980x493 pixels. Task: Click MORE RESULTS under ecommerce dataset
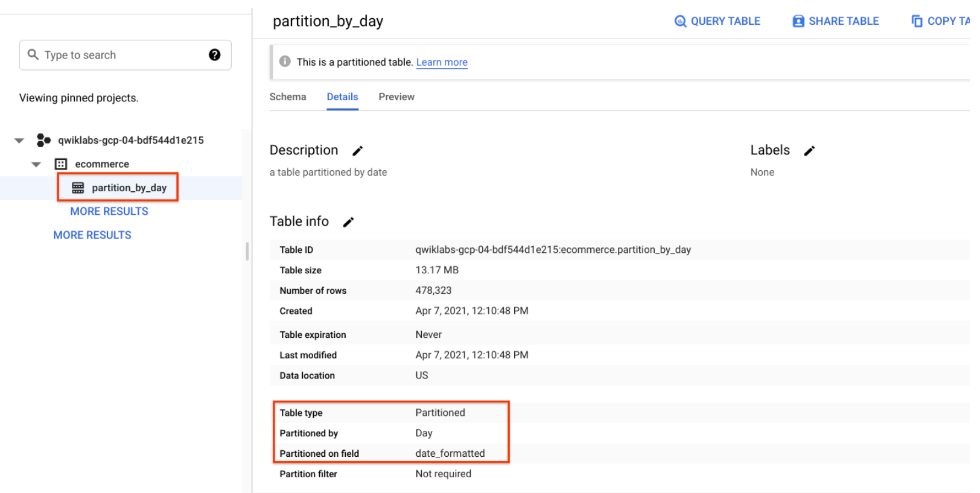(x=109, y=211)
